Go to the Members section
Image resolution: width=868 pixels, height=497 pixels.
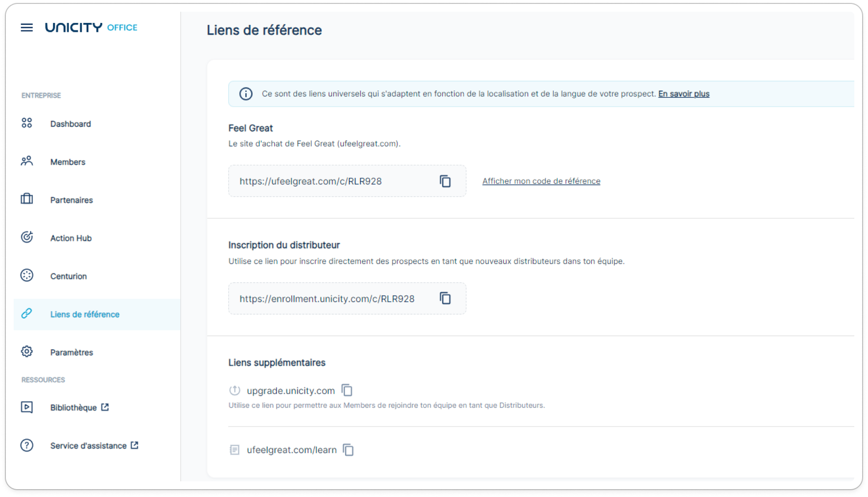coord(97,162)
